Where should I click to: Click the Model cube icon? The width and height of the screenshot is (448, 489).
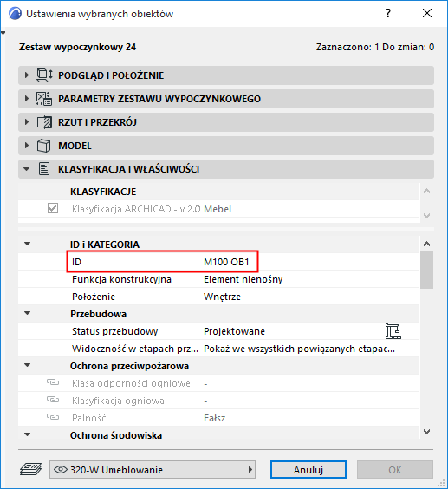pyautogui.click(x=43, y=146)
